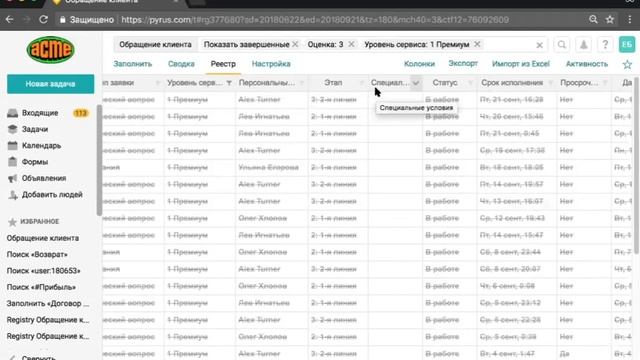Screen dimensions: 640x360
Task: Open the Формы forms icon
Action: pyautogui.click(x=13, y=162)
